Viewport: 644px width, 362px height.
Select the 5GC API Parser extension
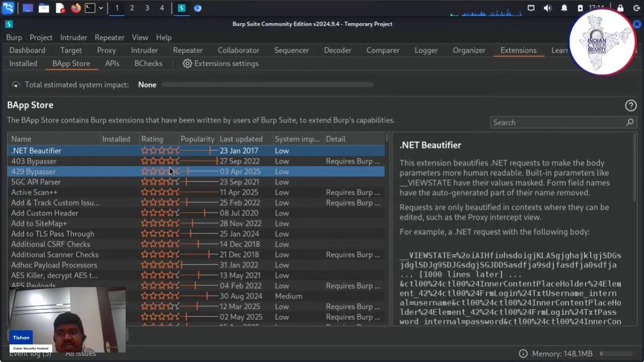pyautogui.click(x=196, y=182)
